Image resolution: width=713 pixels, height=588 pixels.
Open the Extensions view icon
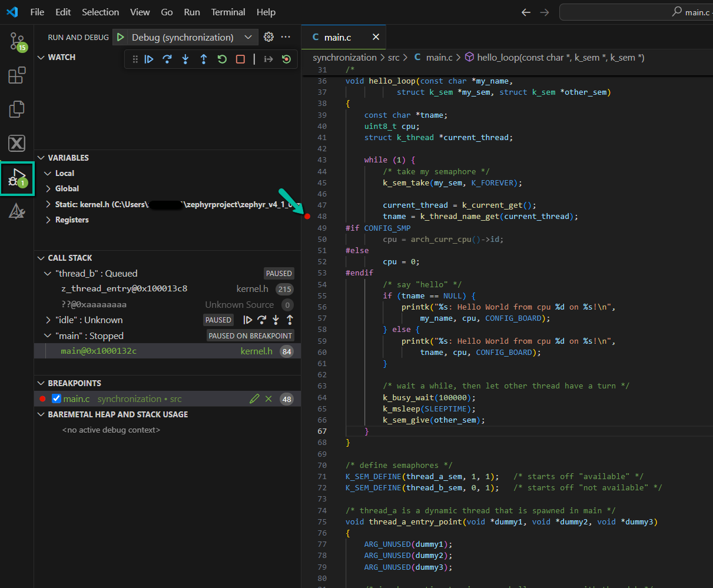click(x=16, y=75)
